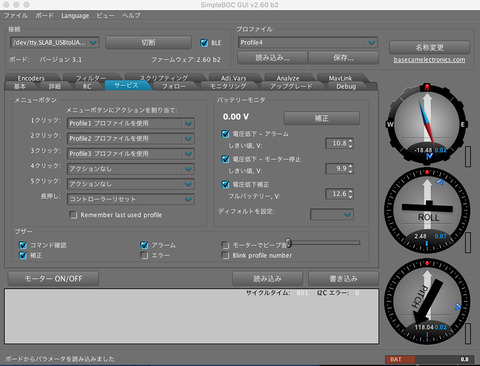
Task: Switch to the モニタリング tab
Action: point(228,86)
